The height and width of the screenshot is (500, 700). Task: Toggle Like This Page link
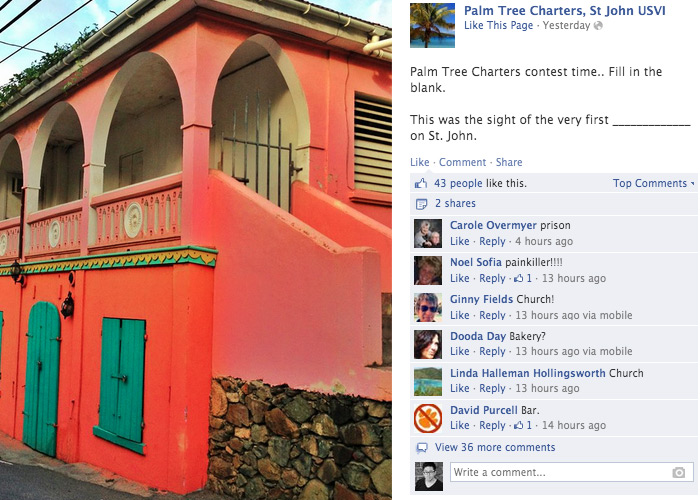click(498, 25)
